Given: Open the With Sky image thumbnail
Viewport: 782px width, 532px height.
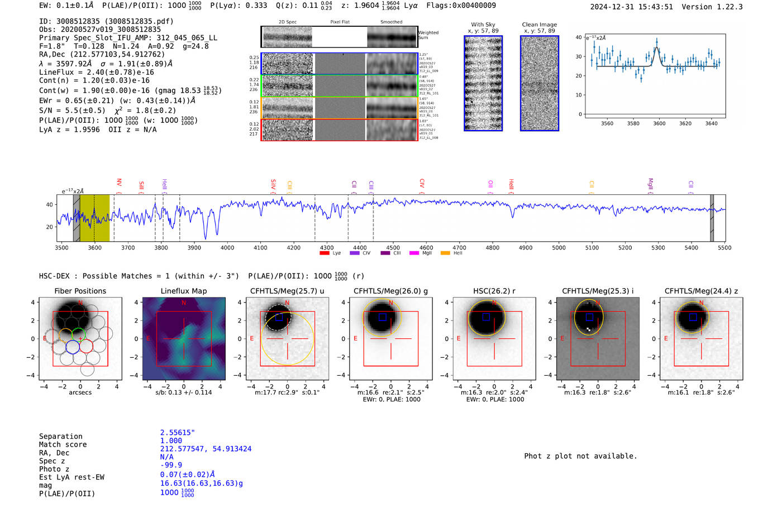Looking at the screenshot, I should pos(483,83).
